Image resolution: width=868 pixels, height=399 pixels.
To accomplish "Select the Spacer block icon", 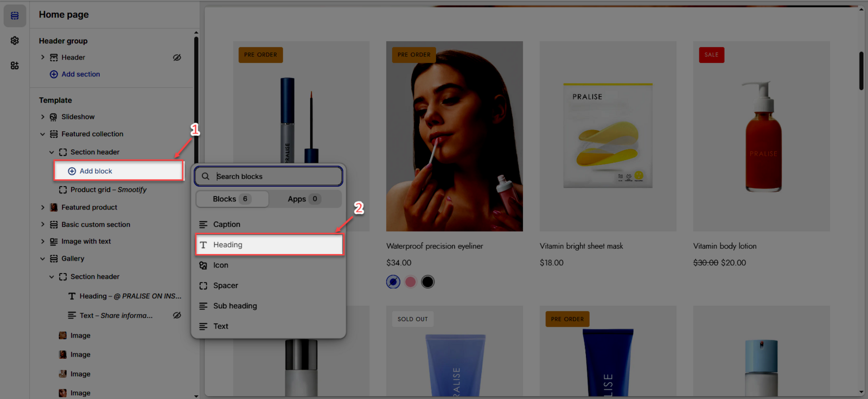I will pyautogui.click(x=203, y=286).
